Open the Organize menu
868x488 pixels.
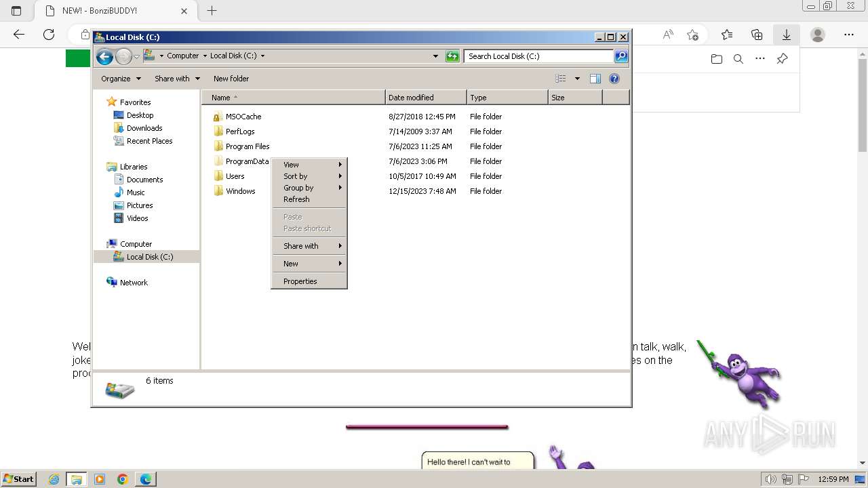point(121,79)
